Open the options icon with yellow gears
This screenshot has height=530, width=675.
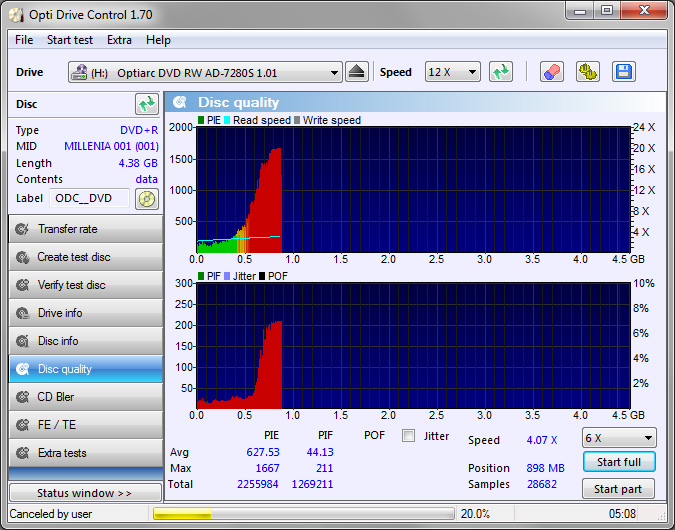588,72
